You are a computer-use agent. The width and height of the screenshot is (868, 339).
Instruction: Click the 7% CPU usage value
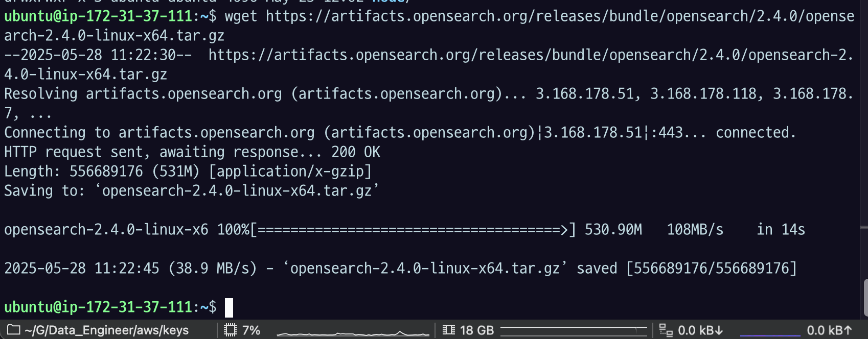(251, 330)
